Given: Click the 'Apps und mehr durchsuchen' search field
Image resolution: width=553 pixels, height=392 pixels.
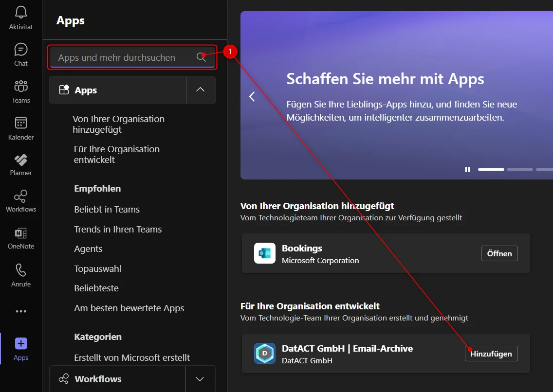Looking at the screenshot, I should (132, 57).
